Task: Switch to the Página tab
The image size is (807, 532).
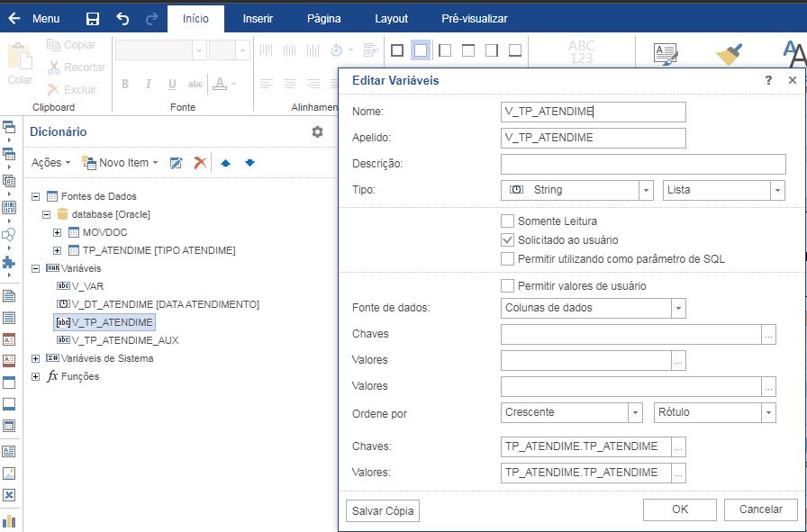Action: pos(323,19)
